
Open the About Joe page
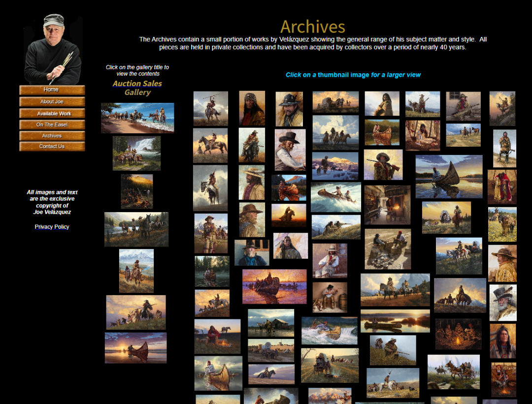click(x=52, y=102)
